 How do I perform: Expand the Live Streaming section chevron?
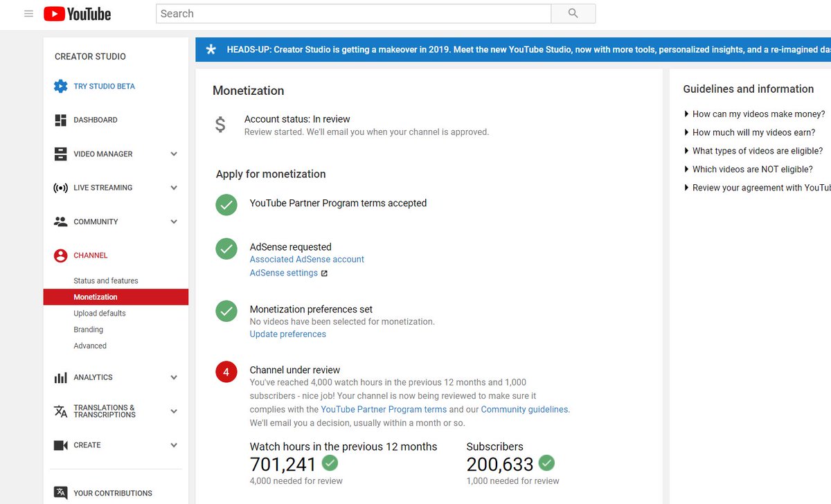tap(174, 188)
